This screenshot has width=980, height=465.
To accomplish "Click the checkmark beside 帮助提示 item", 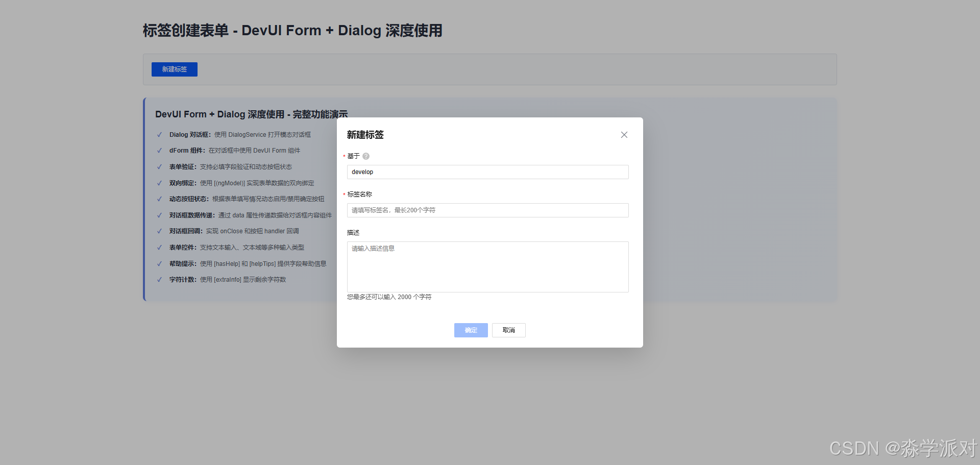I will 159,263.
